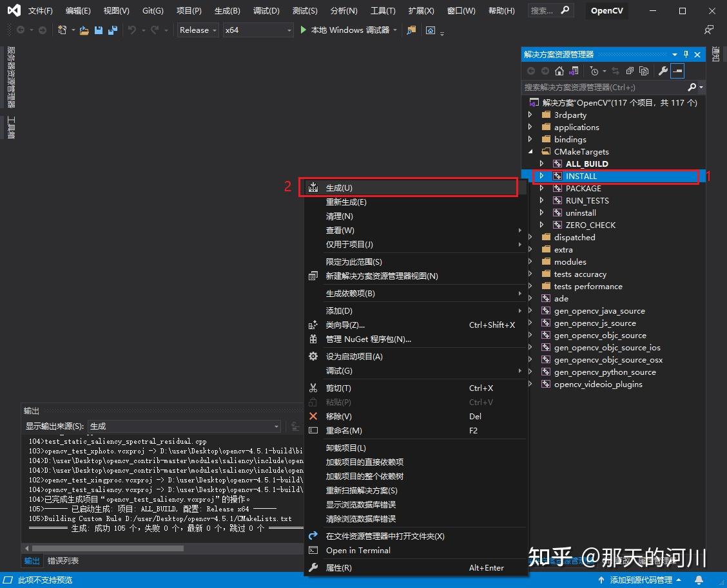Expand the applications folder
This screenshot has height=588, width=727.
coord(530,127)
